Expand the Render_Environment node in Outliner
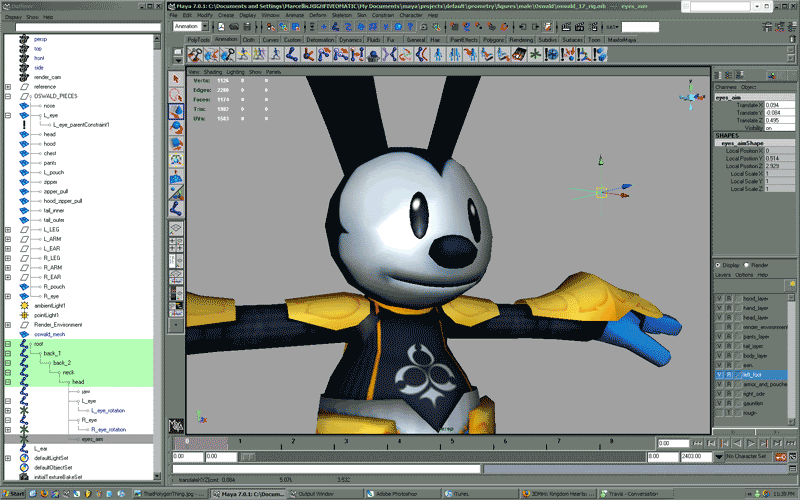The height and width of the screenshot is (500, 800). tap(8, 324)
